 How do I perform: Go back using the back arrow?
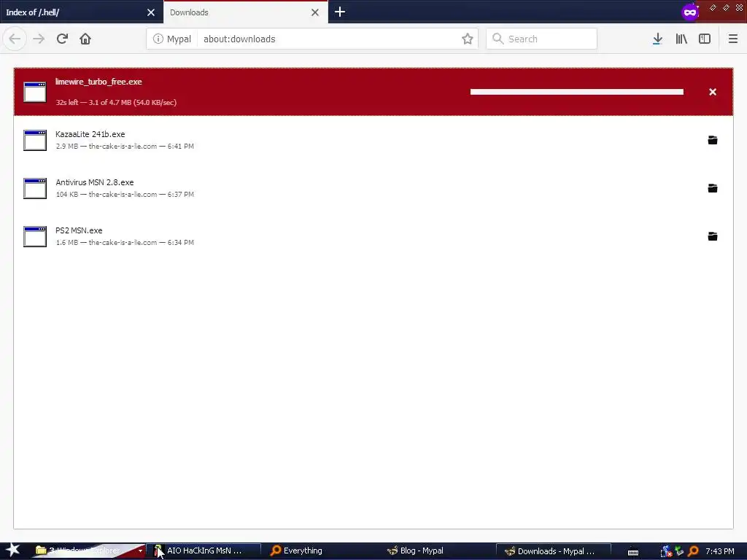coord(15,39)
